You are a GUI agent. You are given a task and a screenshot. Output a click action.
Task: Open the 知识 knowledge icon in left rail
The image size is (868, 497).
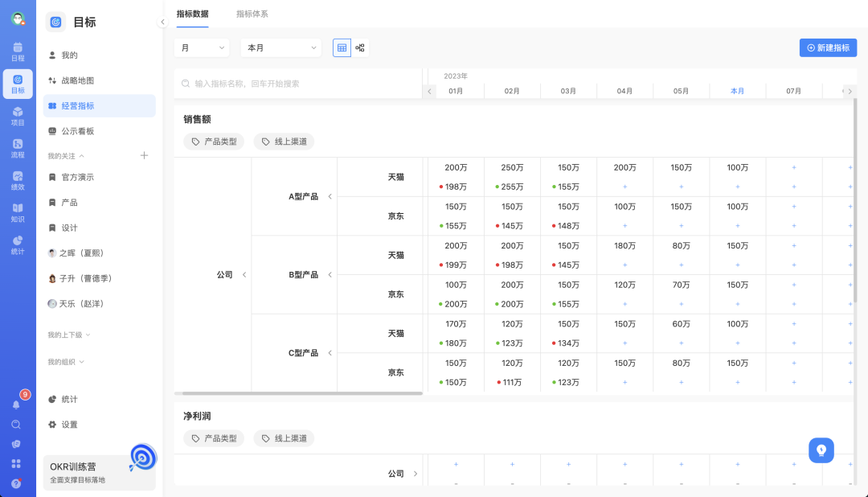18,213
